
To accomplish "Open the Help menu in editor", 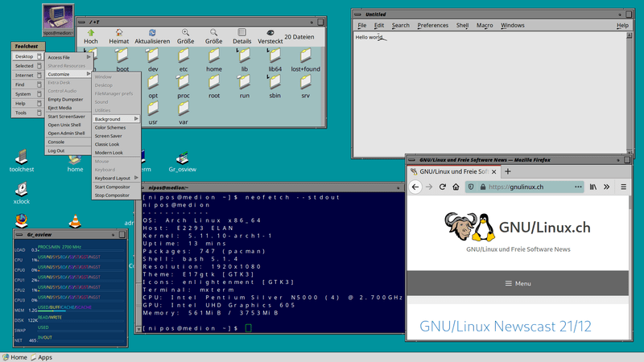I will [622, 25].
